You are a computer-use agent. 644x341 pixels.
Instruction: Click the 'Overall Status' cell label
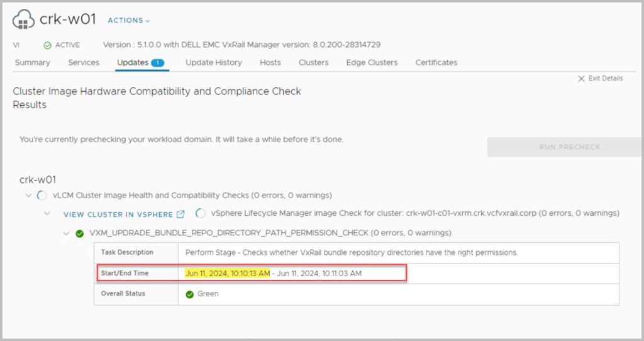pos(123,293)
